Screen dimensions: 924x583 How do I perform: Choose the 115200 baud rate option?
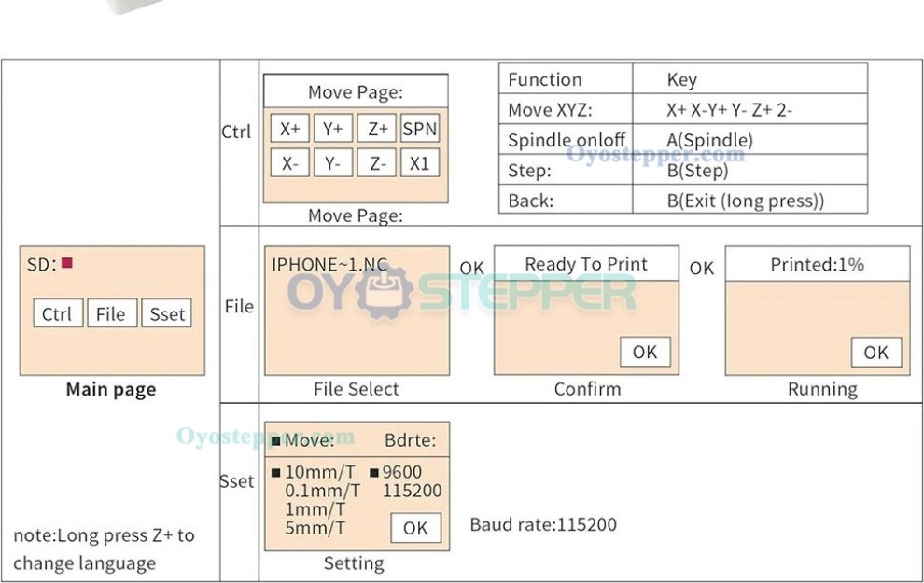tap(412, 491)
